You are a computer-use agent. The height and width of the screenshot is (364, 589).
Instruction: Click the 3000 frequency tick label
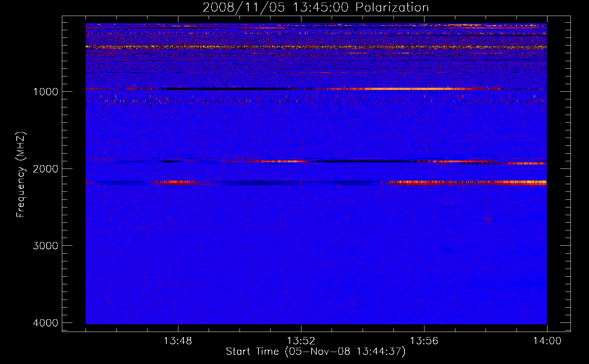46,246
